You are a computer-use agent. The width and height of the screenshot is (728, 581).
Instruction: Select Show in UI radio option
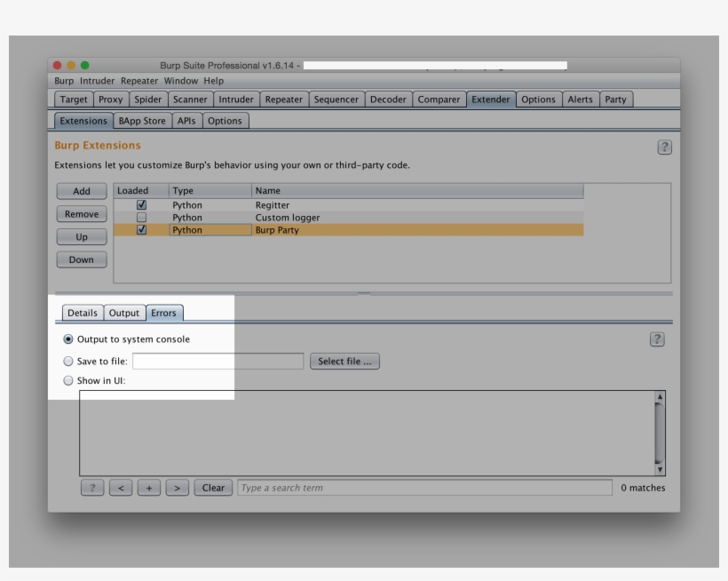(x=69, y=381)
